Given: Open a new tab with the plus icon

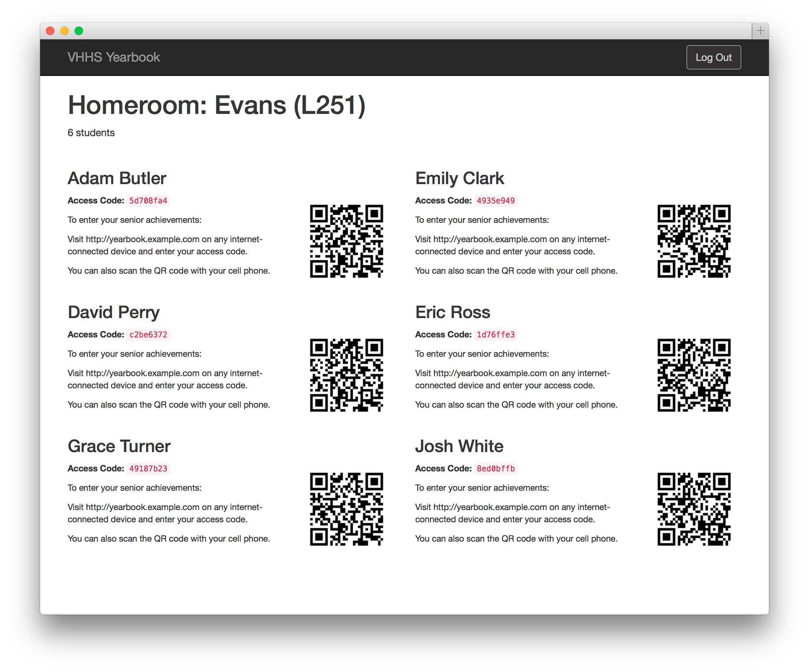Looking at the screenshot, I should coord(760,31).
